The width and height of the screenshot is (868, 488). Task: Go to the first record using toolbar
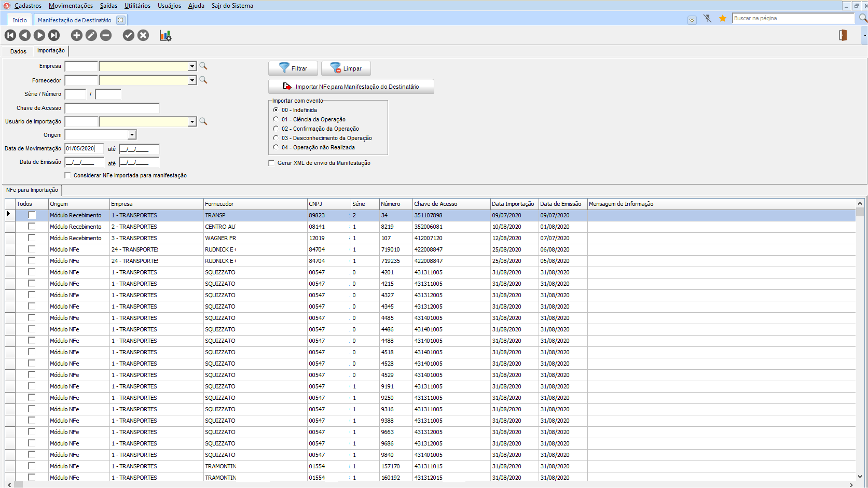pyautogui.click(x=10, y=35)
